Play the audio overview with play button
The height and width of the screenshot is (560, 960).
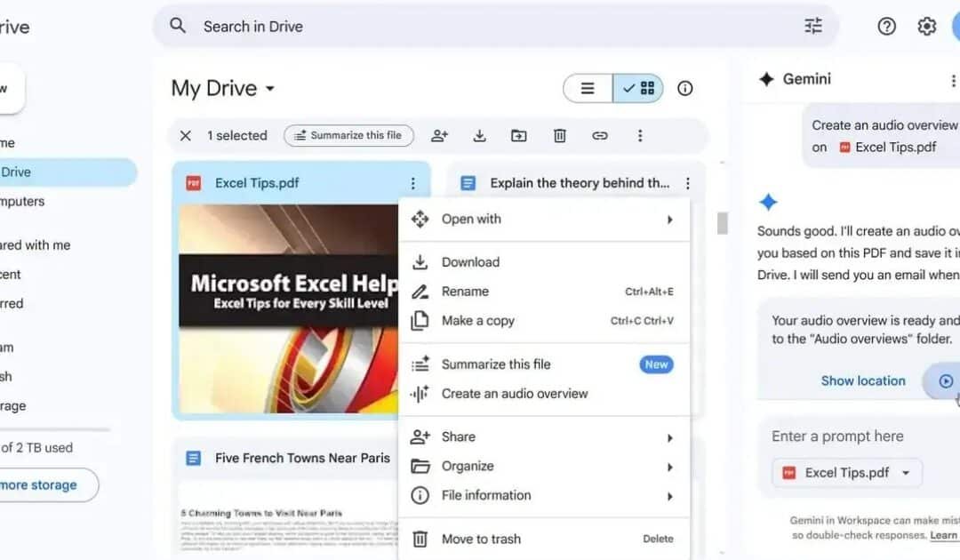click(945, 381)
